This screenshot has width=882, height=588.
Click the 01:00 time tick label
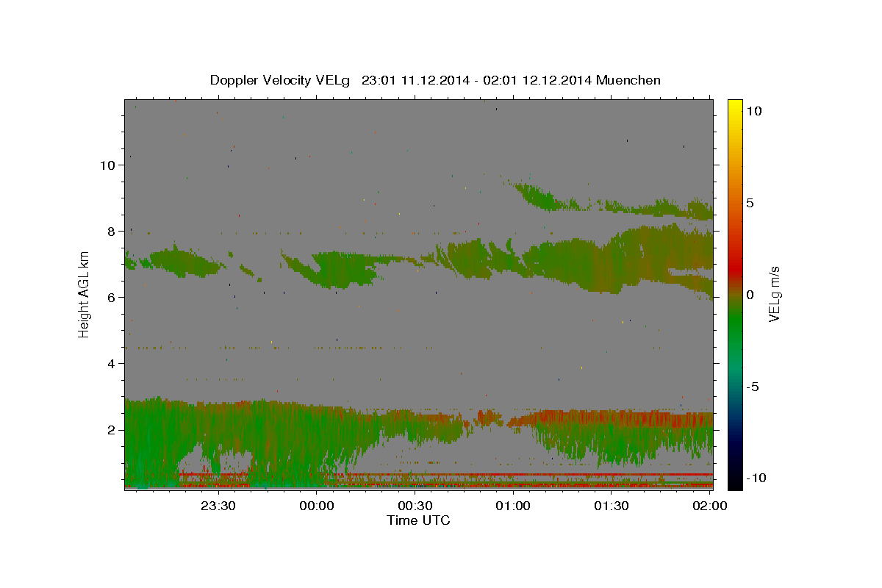point(513,506)
